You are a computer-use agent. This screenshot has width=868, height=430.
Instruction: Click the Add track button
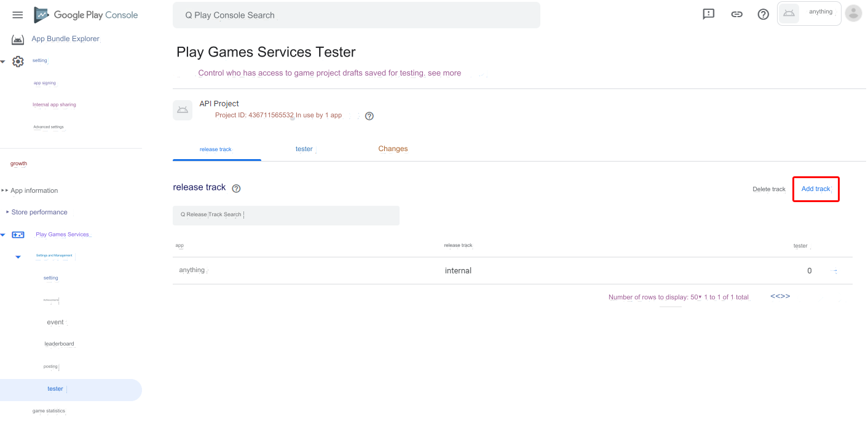(816, 189)
